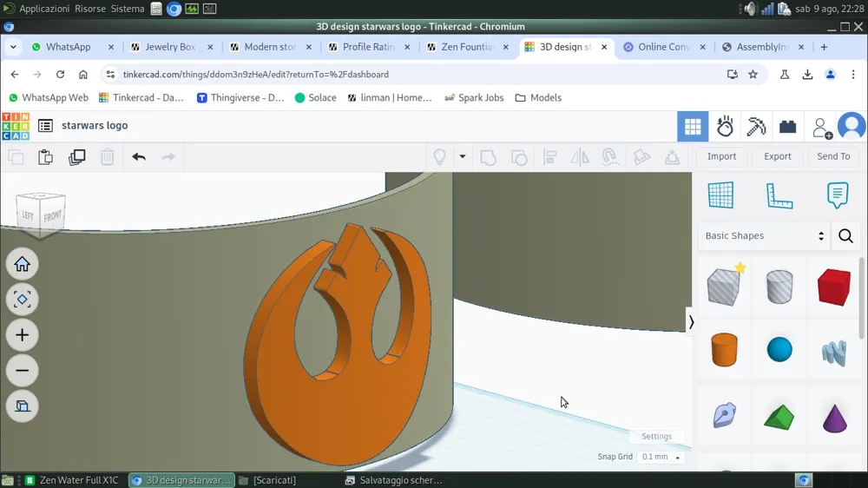The width and height of the screenshot is (868, 488).
Task: Click Fit all in view button
Action: [x=23, y=300]
